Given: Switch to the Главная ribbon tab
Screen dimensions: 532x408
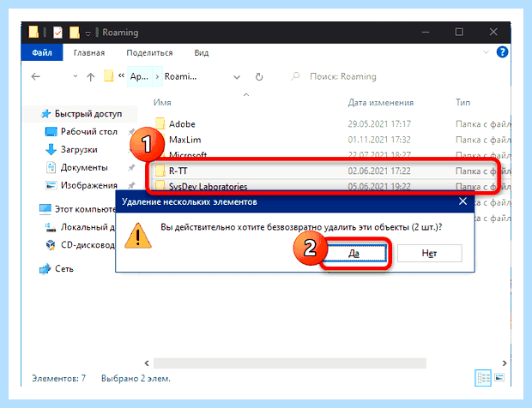Looking at the screenshot, I should (89, 53).
